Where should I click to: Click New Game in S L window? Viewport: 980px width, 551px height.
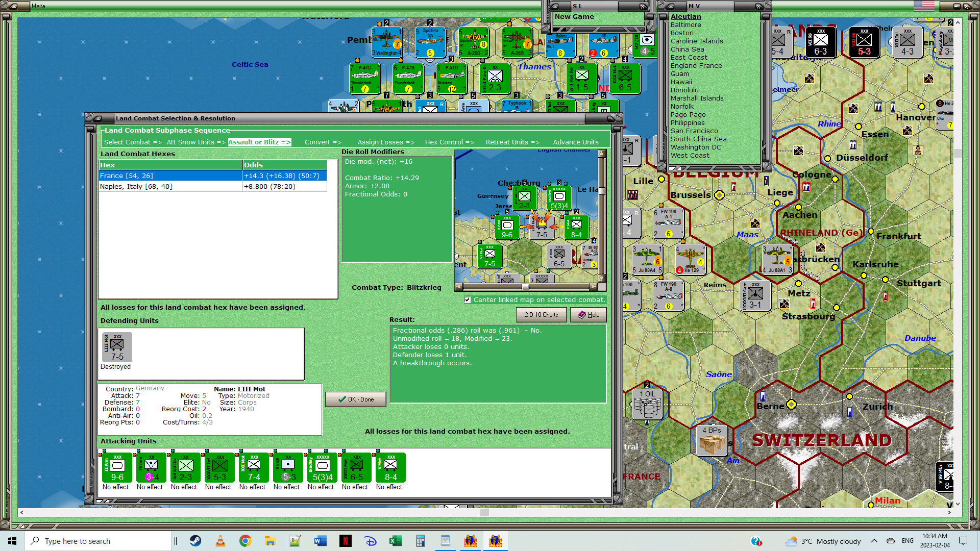[574, 17]
